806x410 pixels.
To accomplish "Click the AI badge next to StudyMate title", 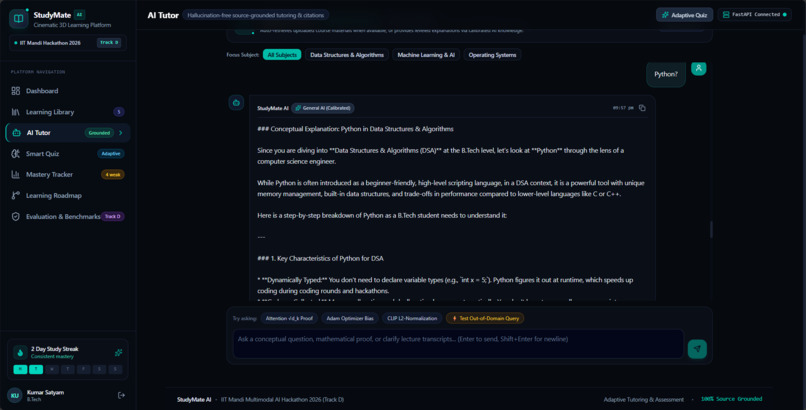I will [x=80, y=15].
